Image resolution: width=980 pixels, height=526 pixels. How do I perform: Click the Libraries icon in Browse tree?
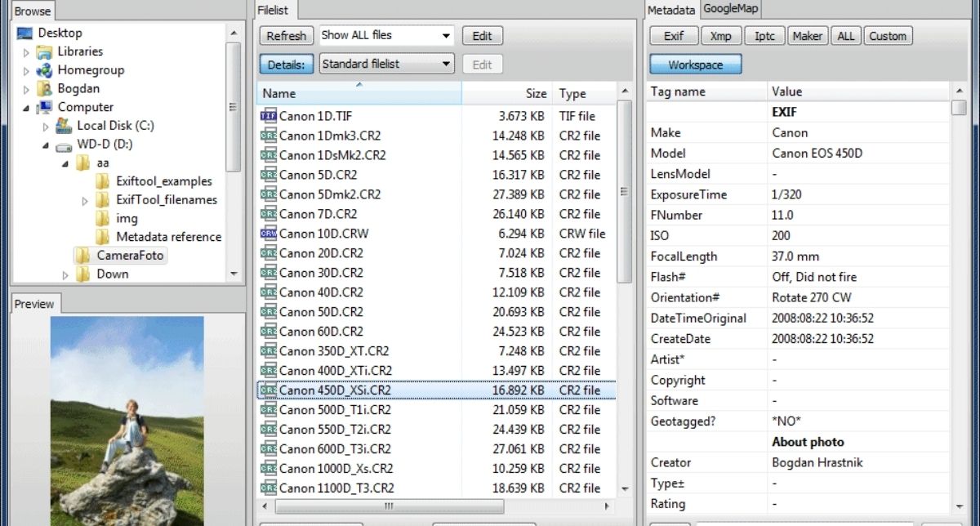[45, 51]
